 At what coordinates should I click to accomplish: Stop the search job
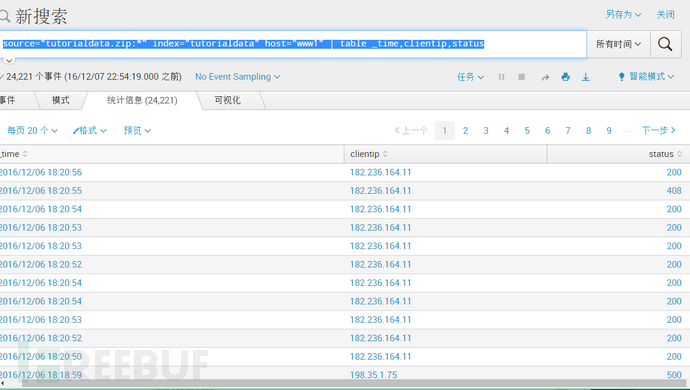point(521,77)
